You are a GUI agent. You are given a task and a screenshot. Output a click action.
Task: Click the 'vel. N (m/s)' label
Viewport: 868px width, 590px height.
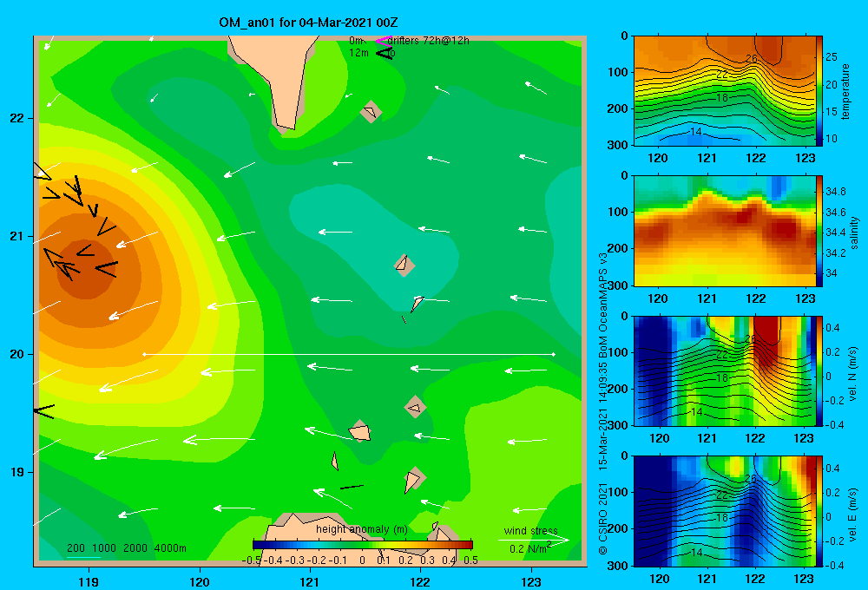[853, 374]
